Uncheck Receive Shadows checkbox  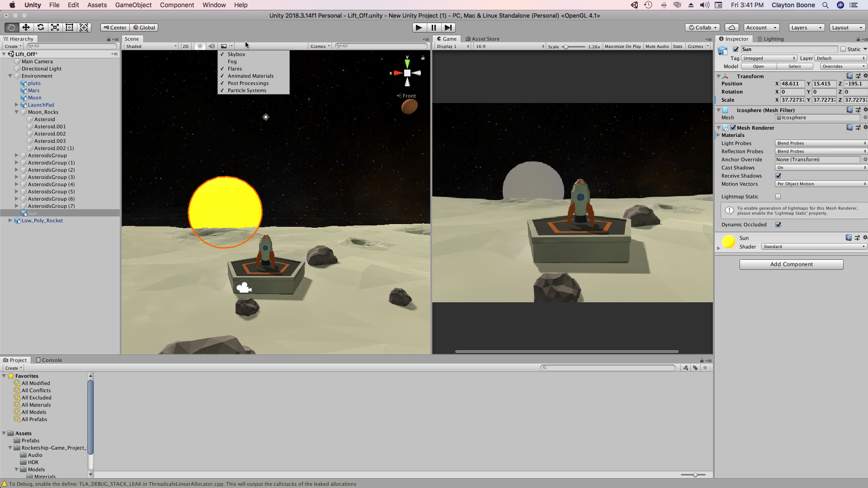[x=778, y=176]
